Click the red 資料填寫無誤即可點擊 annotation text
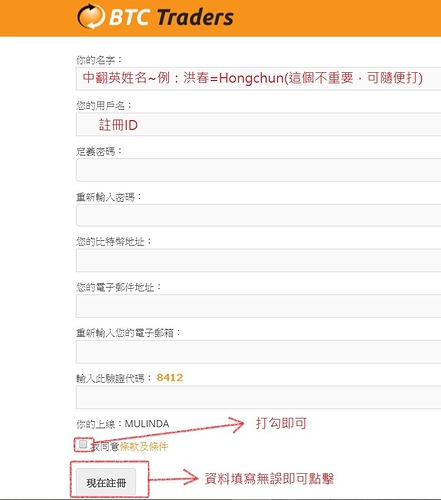 (x=269, y=479)
